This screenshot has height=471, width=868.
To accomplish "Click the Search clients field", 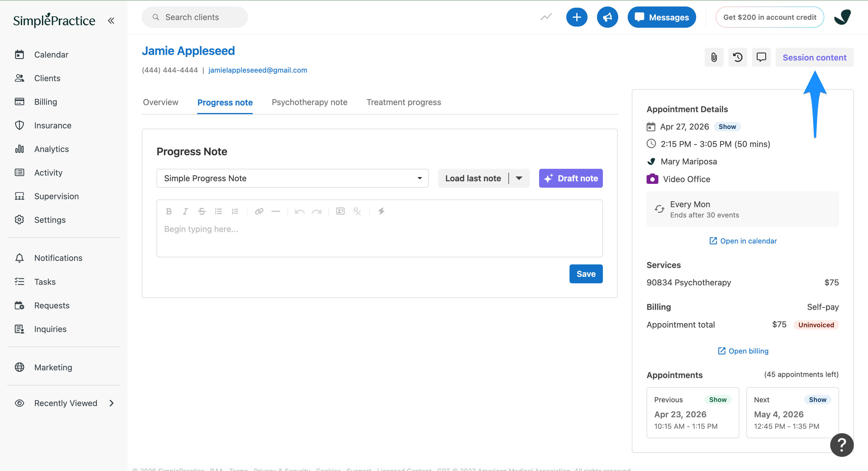I will [195, 17].
